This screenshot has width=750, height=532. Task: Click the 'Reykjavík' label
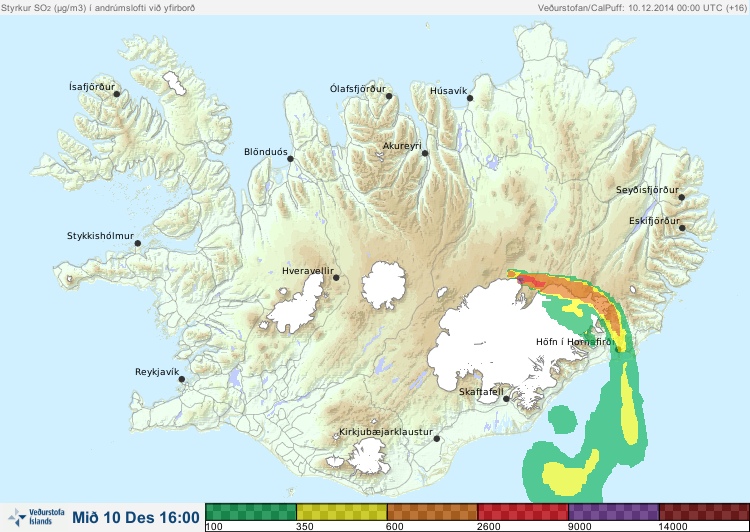[x=157, y=372]
